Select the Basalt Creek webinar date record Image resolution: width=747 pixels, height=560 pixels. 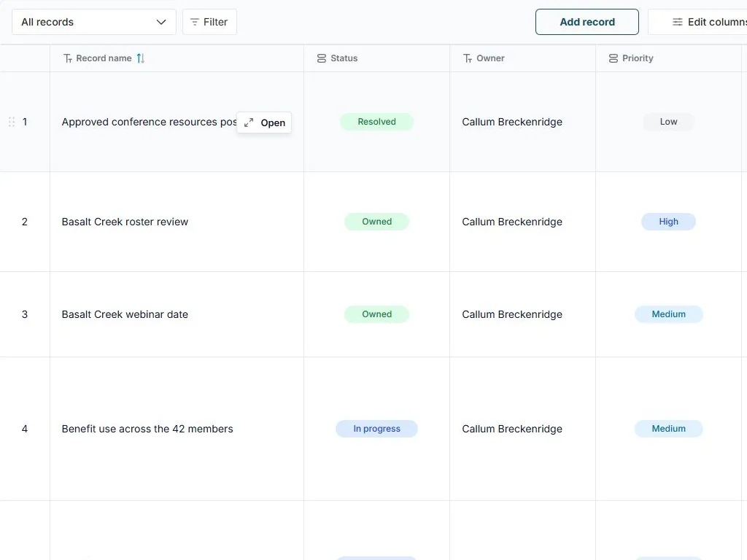[125, 314]
